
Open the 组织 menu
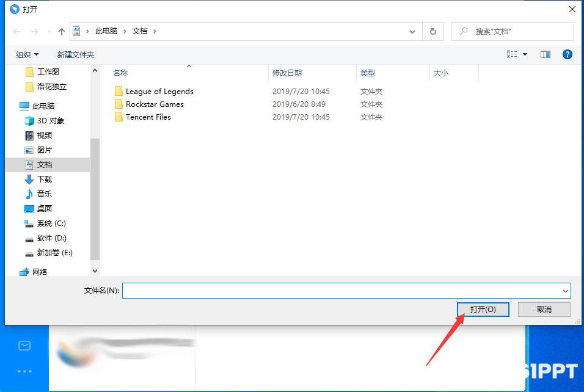tap(27, 54)
